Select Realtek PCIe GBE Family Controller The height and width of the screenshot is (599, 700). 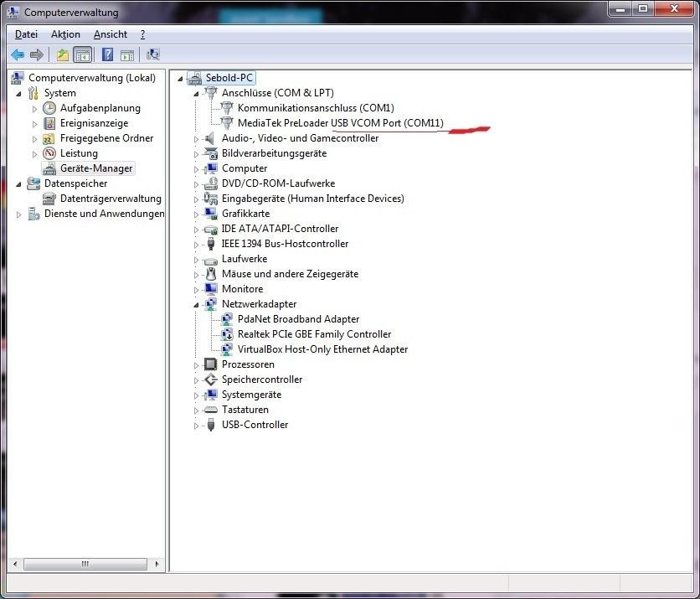[314, 334]
